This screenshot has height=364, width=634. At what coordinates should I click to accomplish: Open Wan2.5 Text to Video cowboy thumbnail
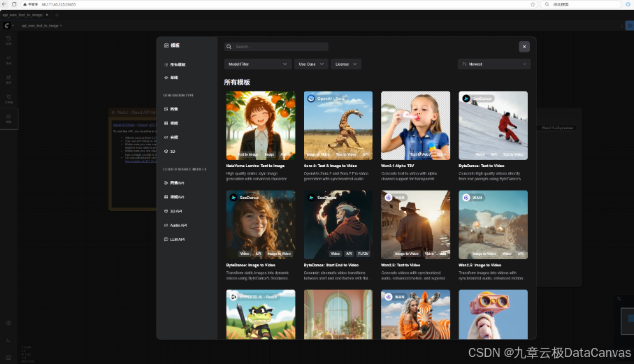coord(415,225)
